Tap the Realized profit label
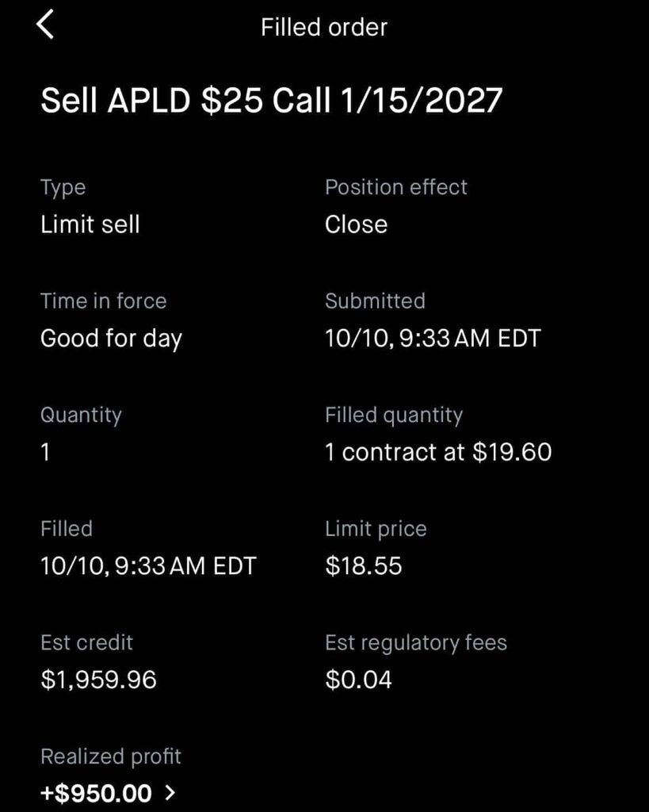This screenshot has width=649, height=812. (x=111, y=756)
